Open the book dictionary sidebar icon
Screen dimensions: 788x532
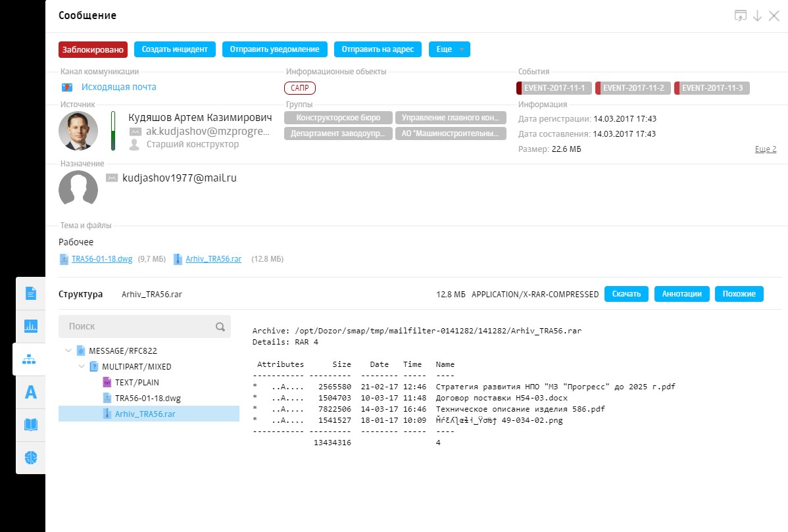(x=31, y=425)
